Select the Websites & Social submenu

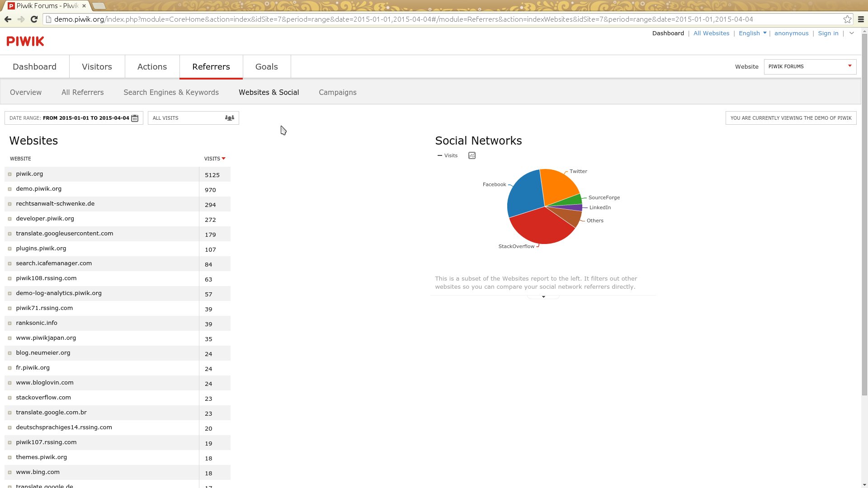tap(269, 92)
